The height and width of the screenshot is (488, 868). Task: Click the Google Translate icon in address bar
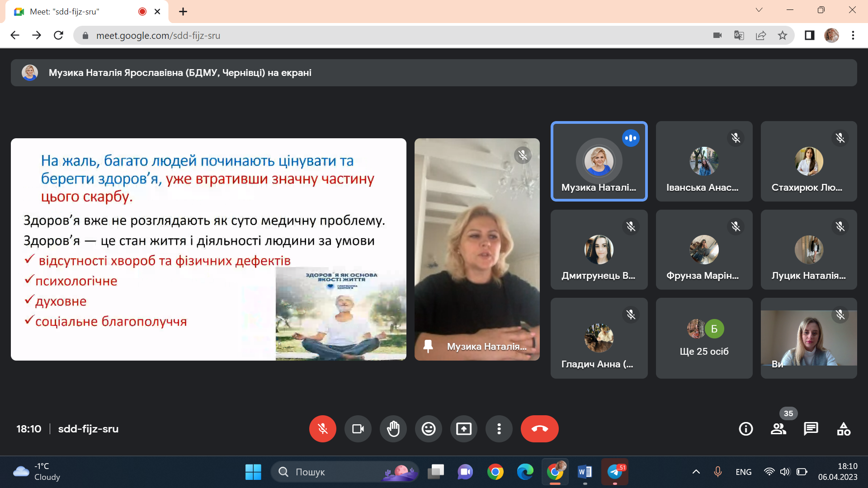coord(739,35)
